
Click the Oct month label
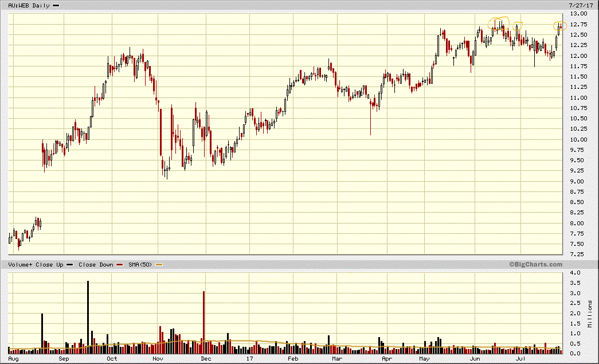pyautogui.click(x=112, y=359)
